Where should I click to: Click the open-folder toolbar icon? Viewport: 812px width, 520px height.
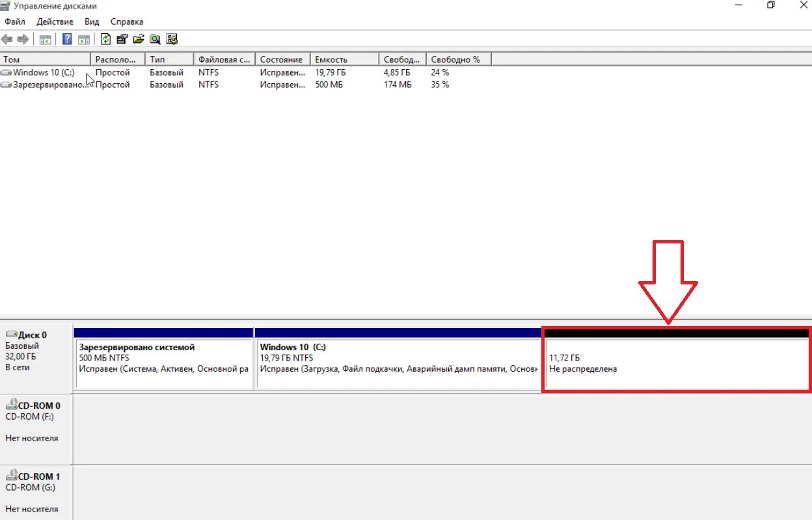point(138,39)
